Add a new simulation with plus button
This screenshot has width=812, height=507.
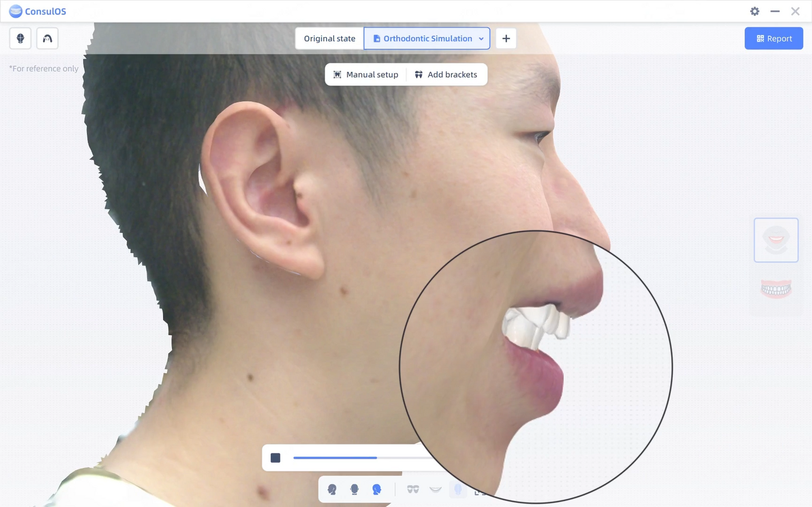(506, 38)
